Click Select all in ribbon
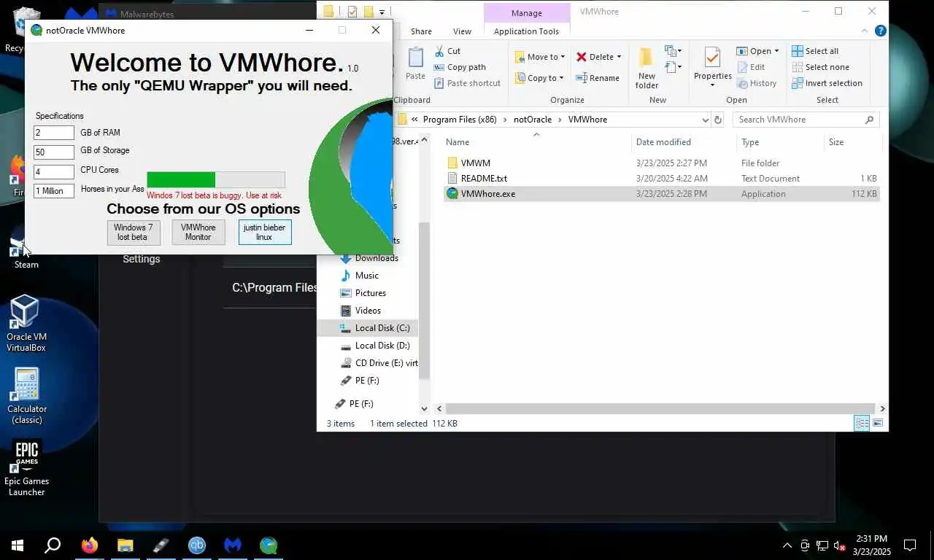 coord(815,51)
